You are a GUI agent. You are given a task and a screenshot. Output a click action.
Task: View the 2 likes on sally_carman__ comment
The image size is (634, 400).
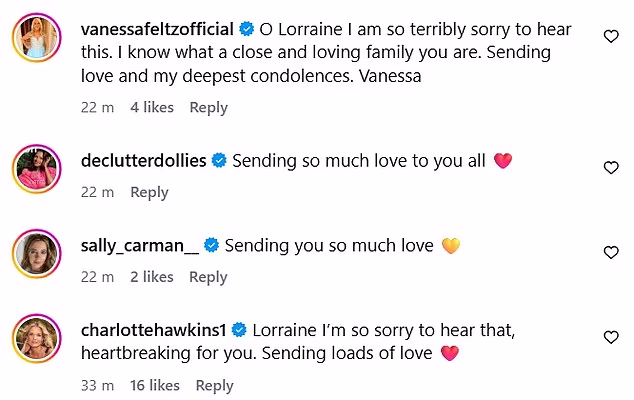[152, 277]
